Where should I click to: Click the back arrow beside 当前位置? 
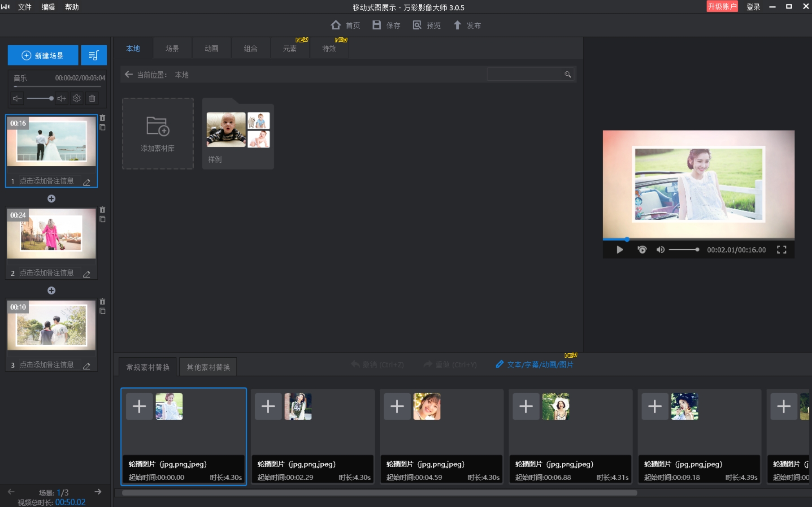tap(129, 74)
